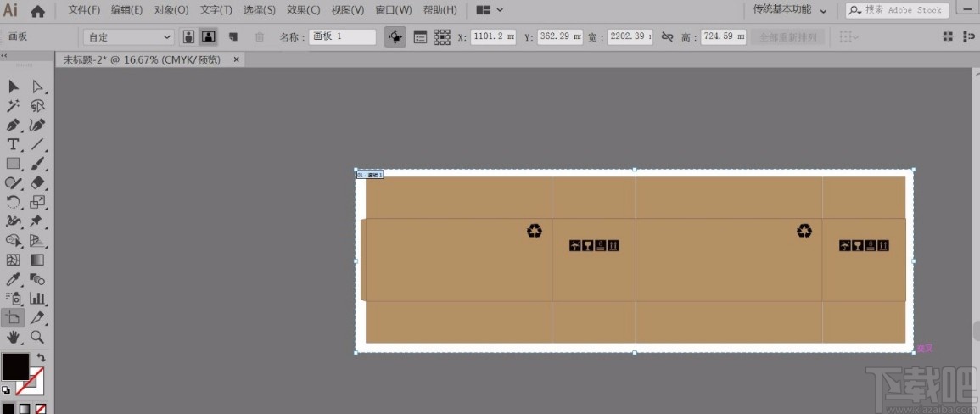The image size is (980, 414).
Task: Select the Gradient tool
Action: pyautogui.click(x=36, y=260)
